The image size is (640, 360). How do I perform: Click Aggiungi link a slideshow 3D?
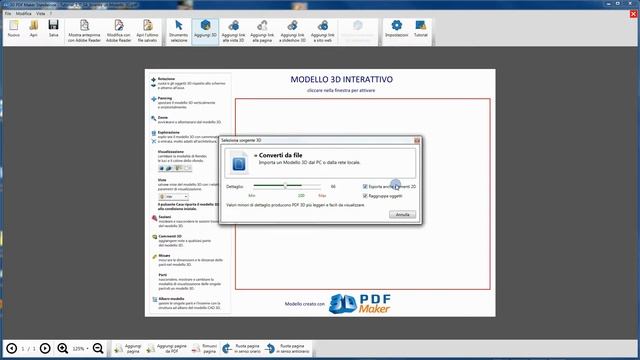tap(292, 31)
